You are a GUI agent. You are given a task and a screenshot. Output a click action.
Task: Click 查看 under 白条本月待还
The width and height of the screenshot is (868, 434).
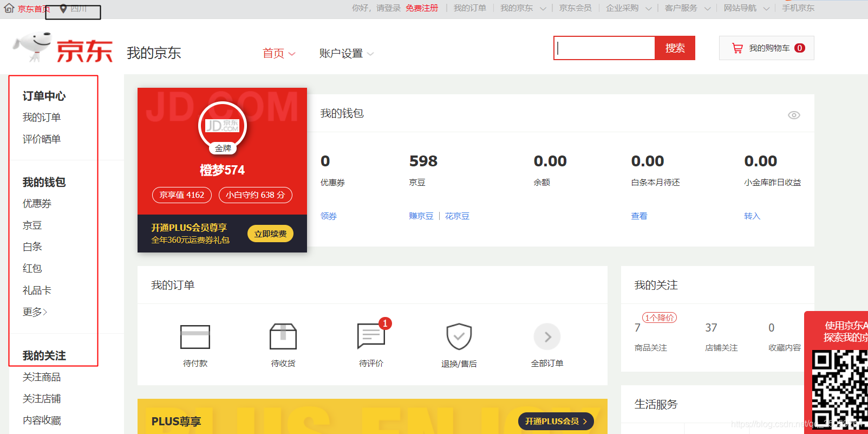pos(639,216)
